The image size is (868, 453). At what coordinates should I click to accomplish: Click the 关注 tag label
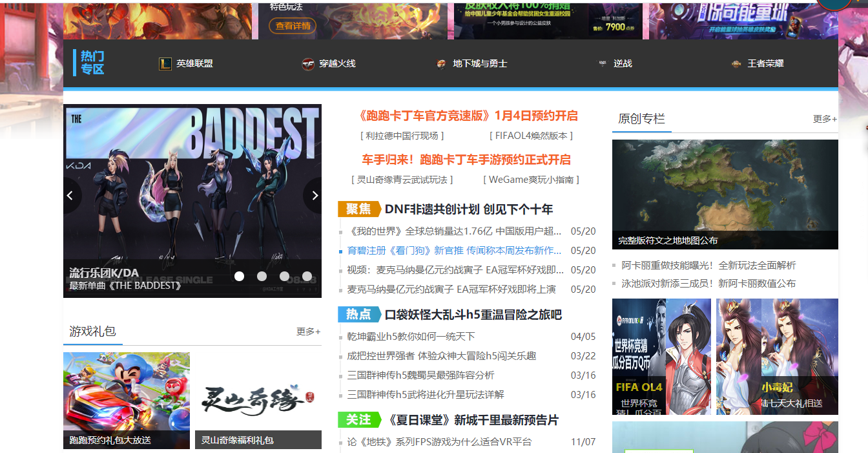tap(359, 419)
